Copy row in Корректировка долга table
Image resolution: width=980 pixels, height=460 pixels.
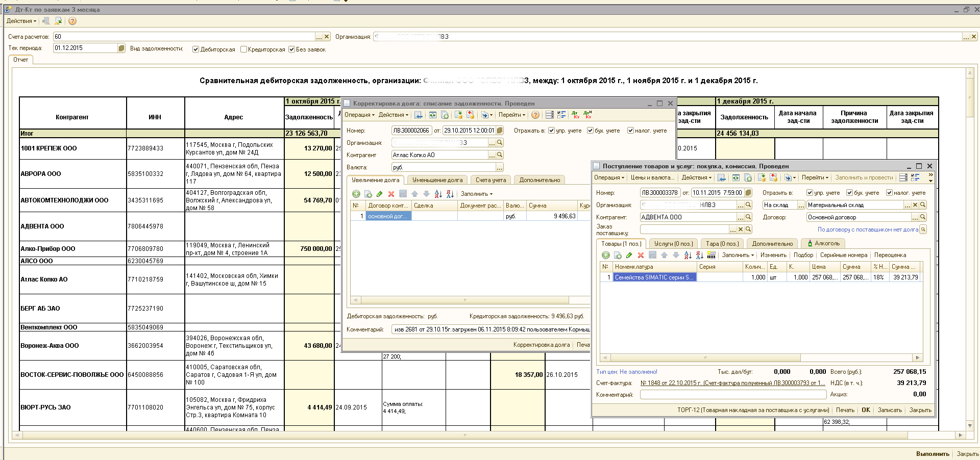pos(368,194)
